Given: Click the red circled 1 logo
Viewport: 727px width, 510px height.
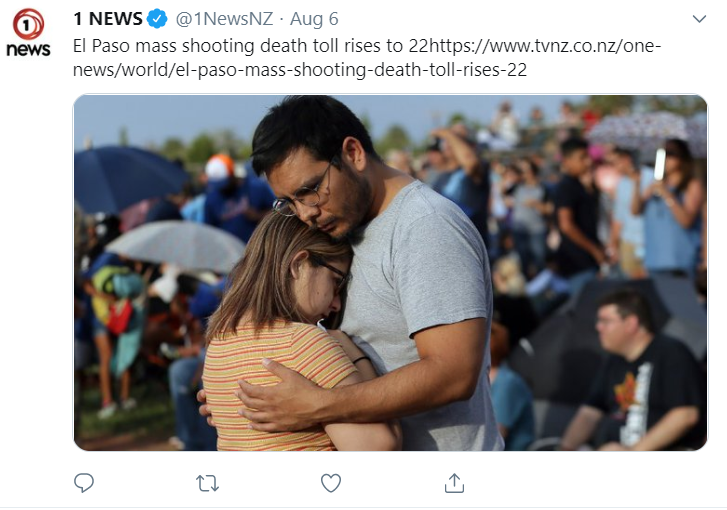Looking at the screenshot, I should tap(28, 24).
